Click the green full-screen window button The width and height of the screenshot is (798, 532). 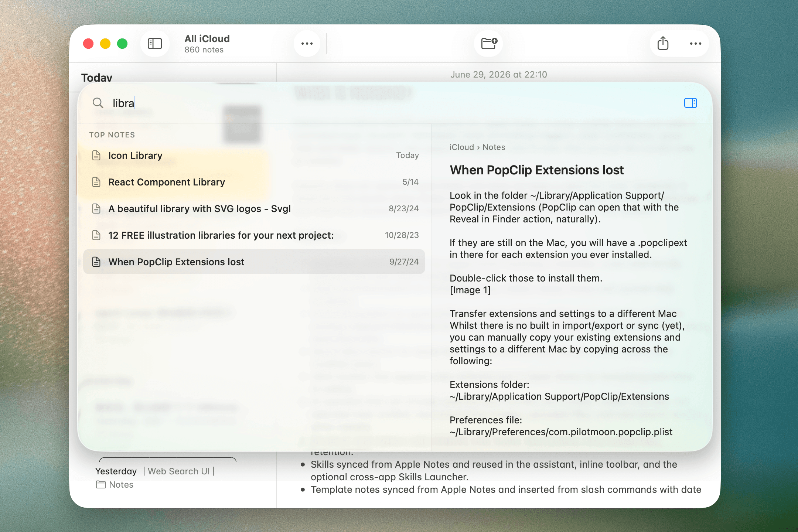coord(122,44)
